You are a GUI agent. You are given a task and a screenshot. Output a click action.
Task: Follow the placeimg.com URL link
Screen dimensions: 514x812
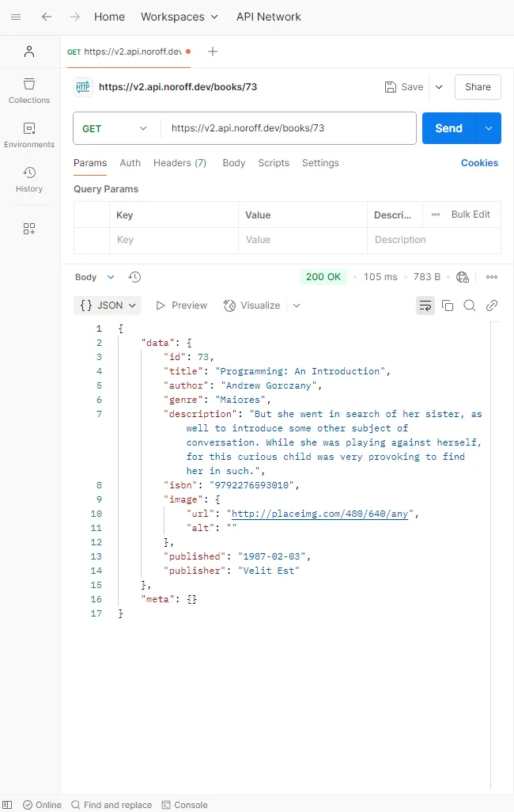pos(320,514)
